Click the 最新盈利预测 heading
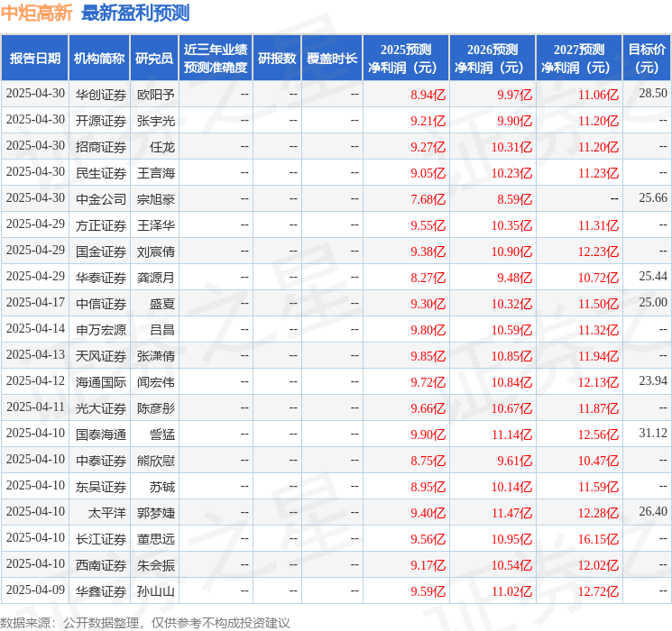This screenshot has height=631, width=672. coord(135,13)
